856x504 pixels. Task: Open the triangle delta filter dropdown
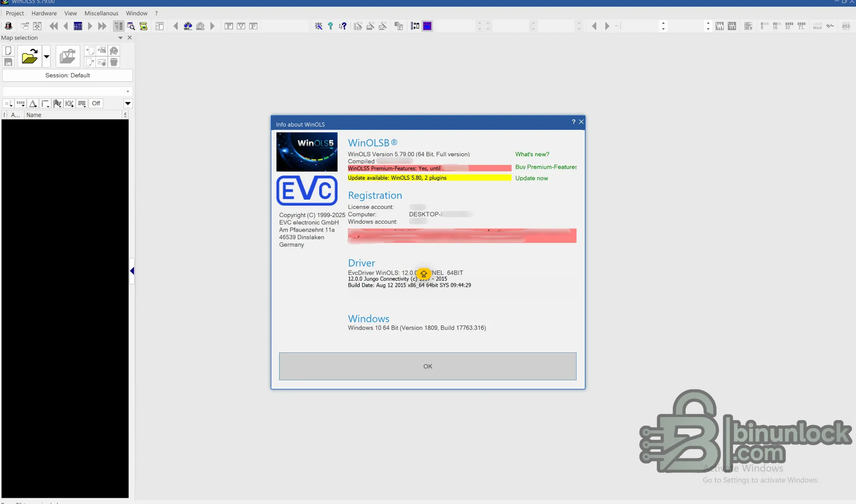[33, 104]
